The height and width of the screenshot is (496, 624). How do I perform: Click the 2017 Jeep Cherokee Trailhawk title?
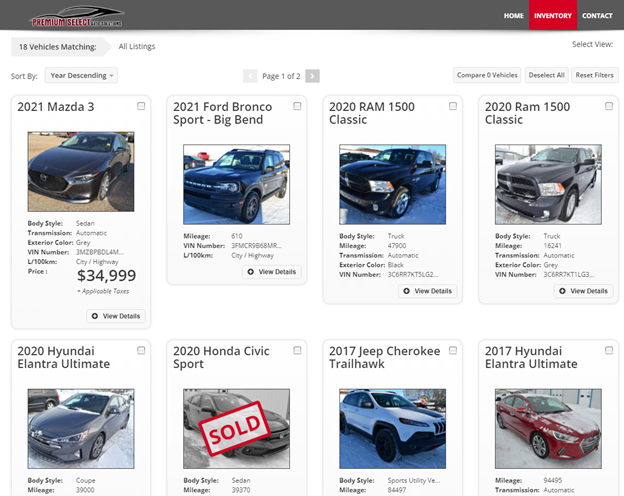pos(384,357)
